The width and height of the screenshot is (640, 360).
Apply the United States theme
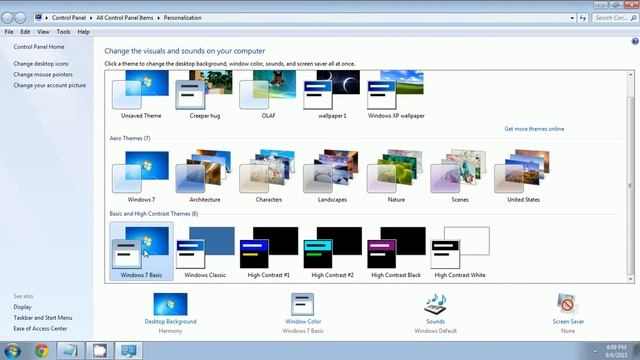coord(523,176)
